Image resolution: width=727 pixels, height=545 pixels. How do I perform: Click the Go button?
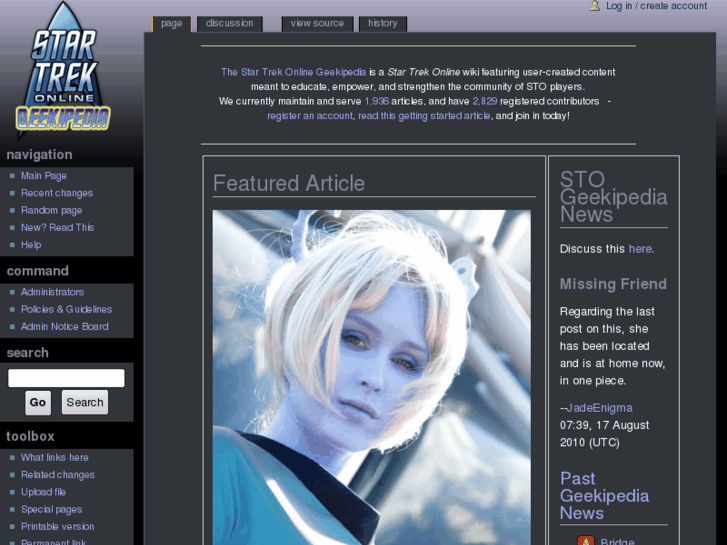coord(38,403)
